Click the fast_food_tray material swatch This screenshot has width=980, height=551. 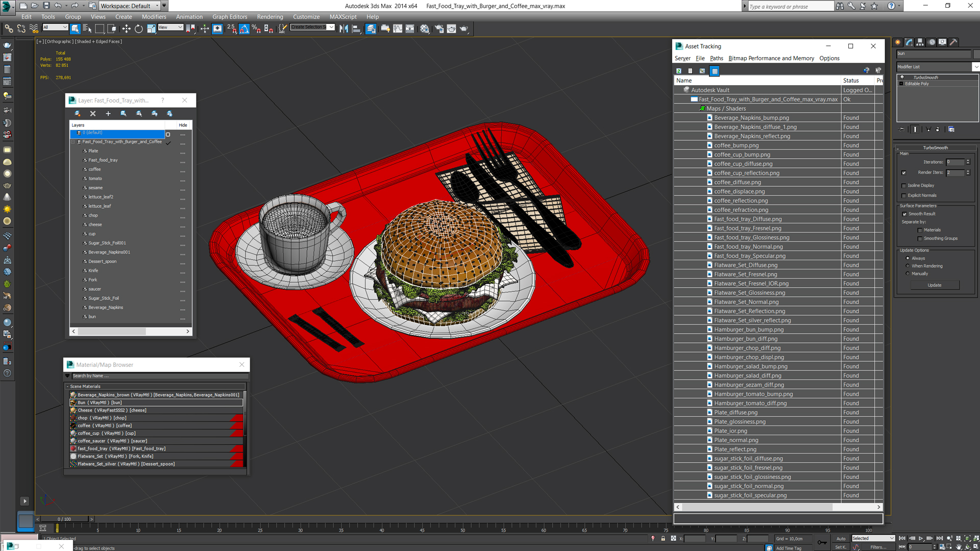click(x=73, y=449)
